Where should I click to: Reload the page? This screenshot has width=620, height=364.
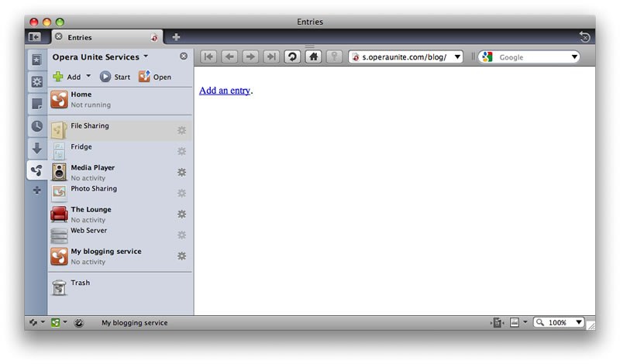click(x=292, y=57)
